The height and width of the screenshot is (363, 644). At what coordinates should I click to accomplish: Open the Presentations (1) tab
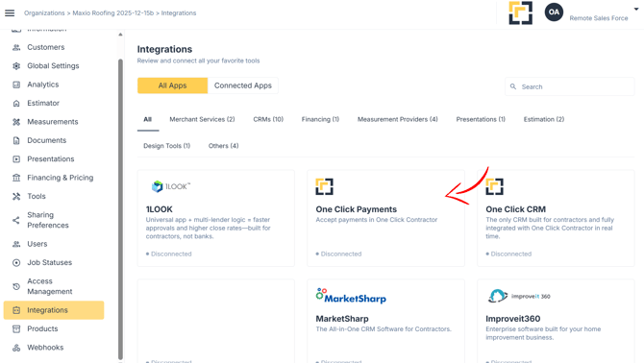(481, 119)
